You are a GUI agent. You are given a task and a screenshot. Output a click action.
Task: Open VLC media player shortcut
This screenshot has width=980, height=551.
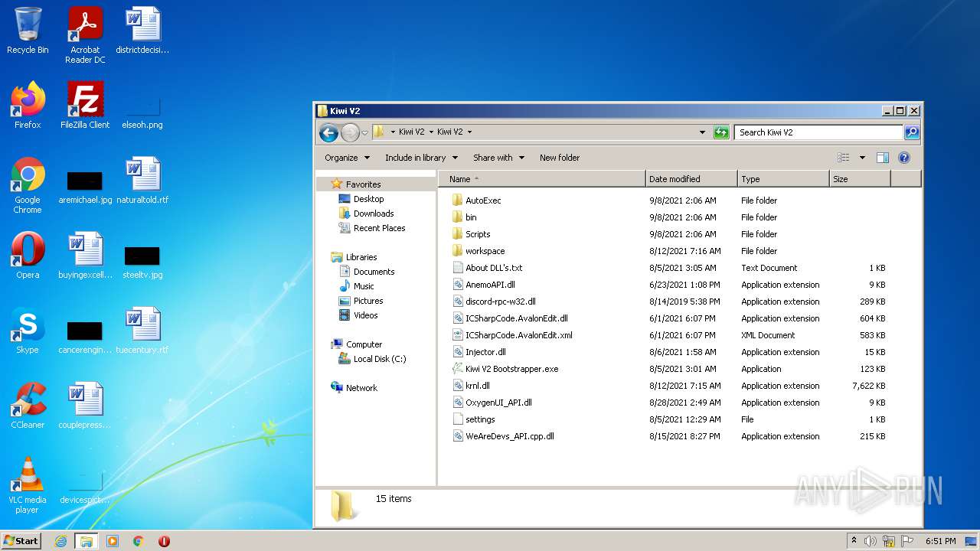click(x=28, y=485)
